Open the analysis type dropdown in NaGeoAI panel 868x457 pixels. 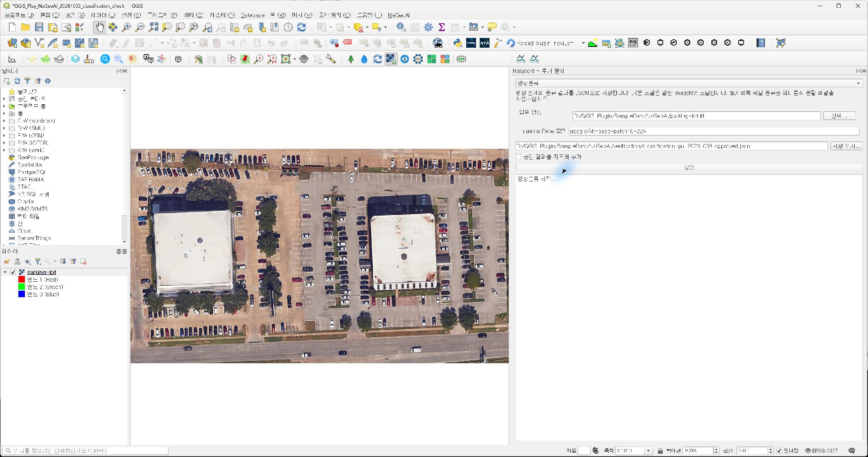pos(689,83)
